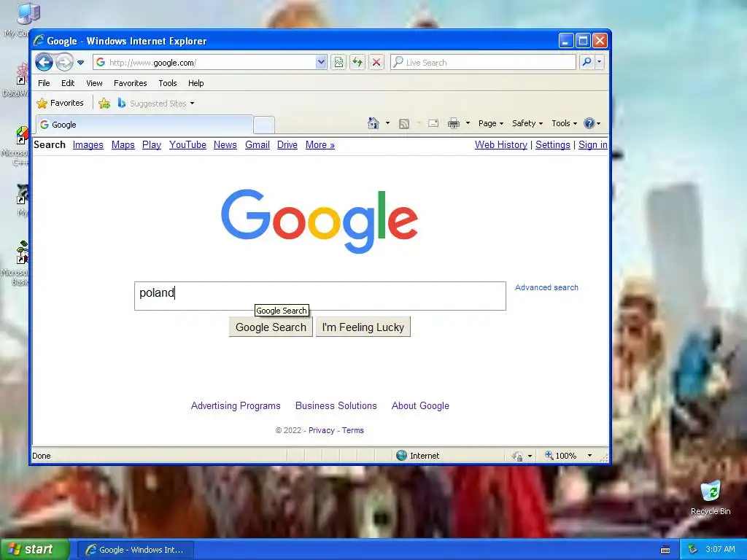
Task: Open the Favorites menu
Action: pos(130,83)
